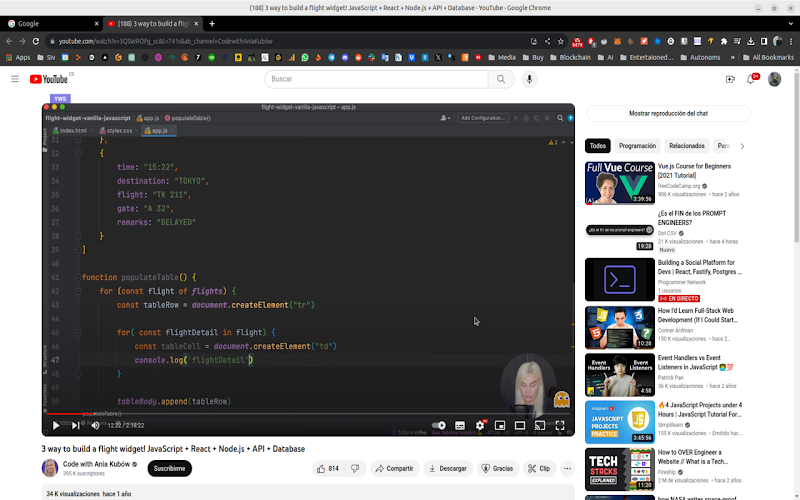Open a new Chrome tab
The height and width of the screenshot is (500, 800).
pyautogui.click(x=212, y=23)
